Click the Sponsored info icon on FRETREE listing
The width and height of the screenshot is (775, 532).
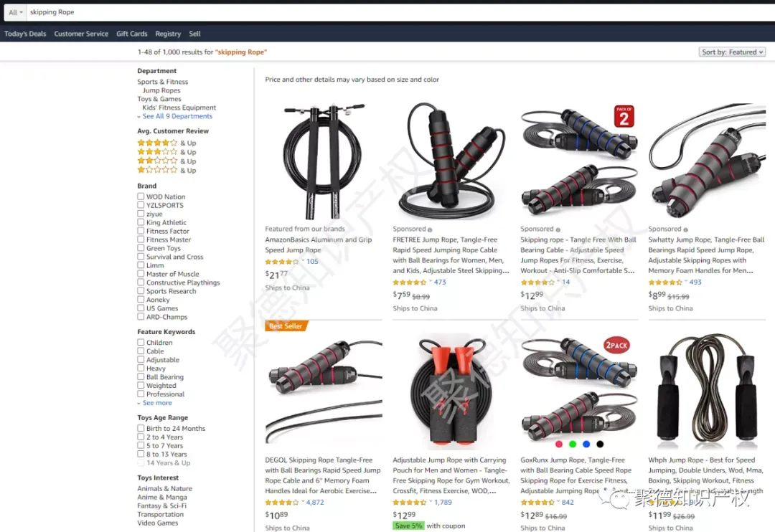click(430, 229)
